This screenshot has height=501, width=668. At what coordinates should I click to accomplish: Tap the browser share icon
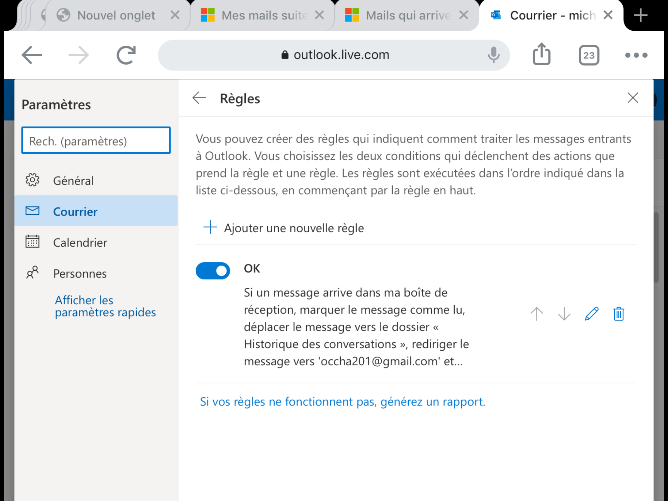click(541, 54)
